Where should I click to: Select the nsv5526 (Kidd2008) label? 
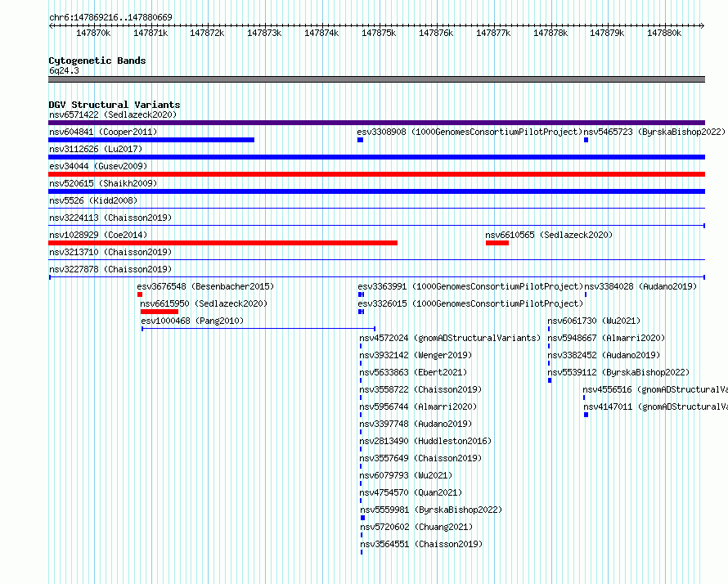(x=93, y=200)
